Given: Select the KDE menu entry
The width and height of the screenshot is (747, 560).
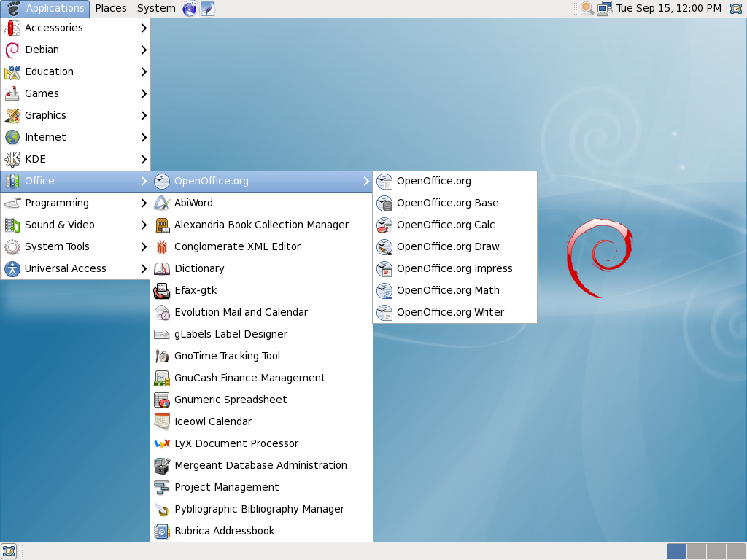Looking at the screenshot, I should coord(75,160).
